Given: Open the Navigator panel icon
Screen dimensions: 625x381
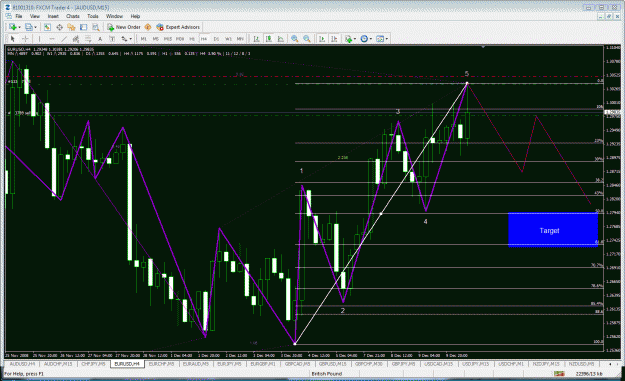Looking at the screenshot, I should [71, 27].
